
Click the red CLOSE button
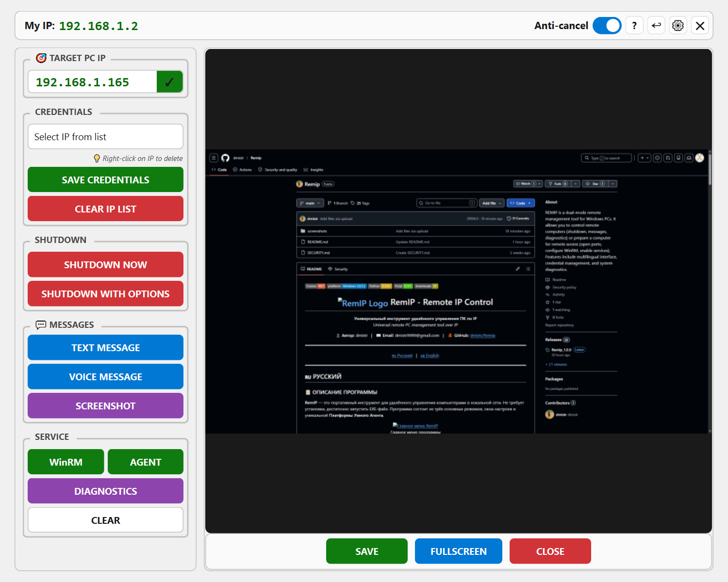coord(550,551)
